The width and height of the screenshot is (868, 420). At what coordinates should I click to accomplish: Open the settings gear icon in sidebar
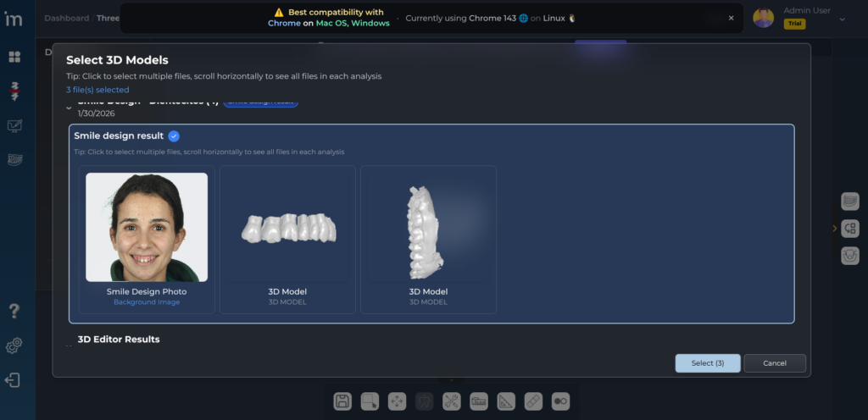pos(14,346)
